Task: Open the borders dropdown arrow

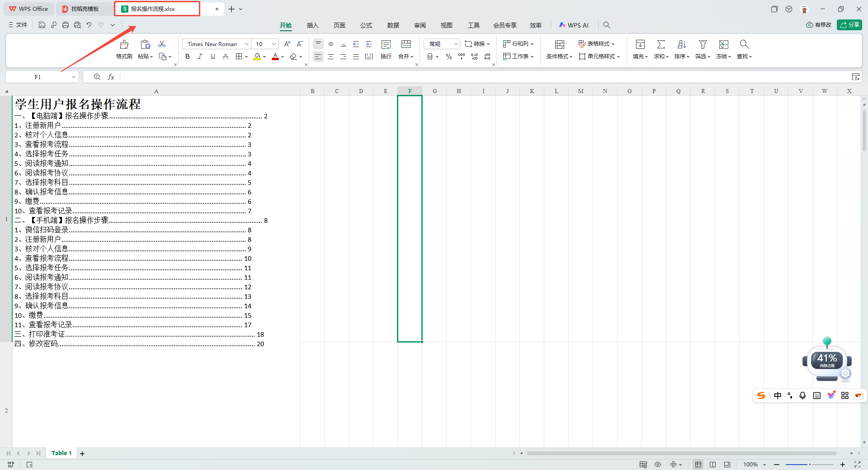Action: pos(246,56)
